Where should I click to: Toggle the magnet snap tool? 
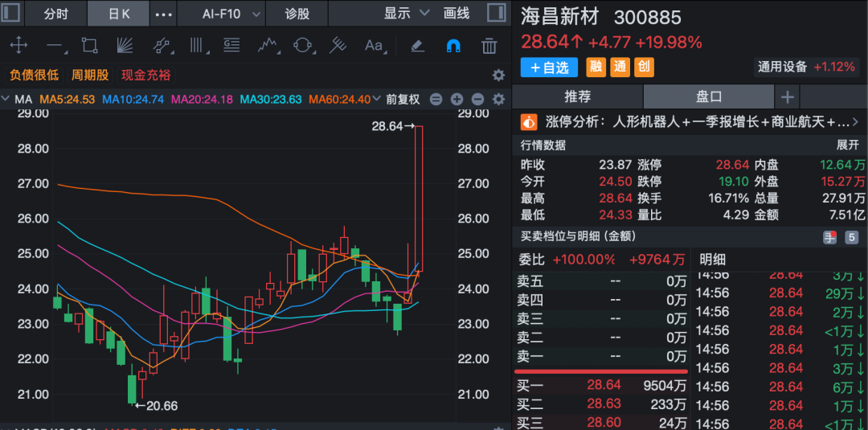pyautogui.click(x=452, y=46)
